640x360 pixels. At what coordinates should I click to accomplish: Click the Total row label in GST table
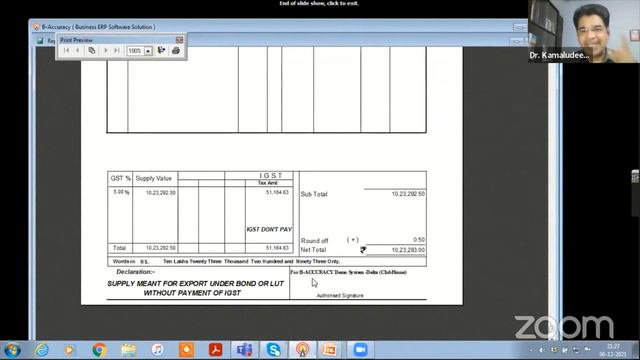click(119, 248)
